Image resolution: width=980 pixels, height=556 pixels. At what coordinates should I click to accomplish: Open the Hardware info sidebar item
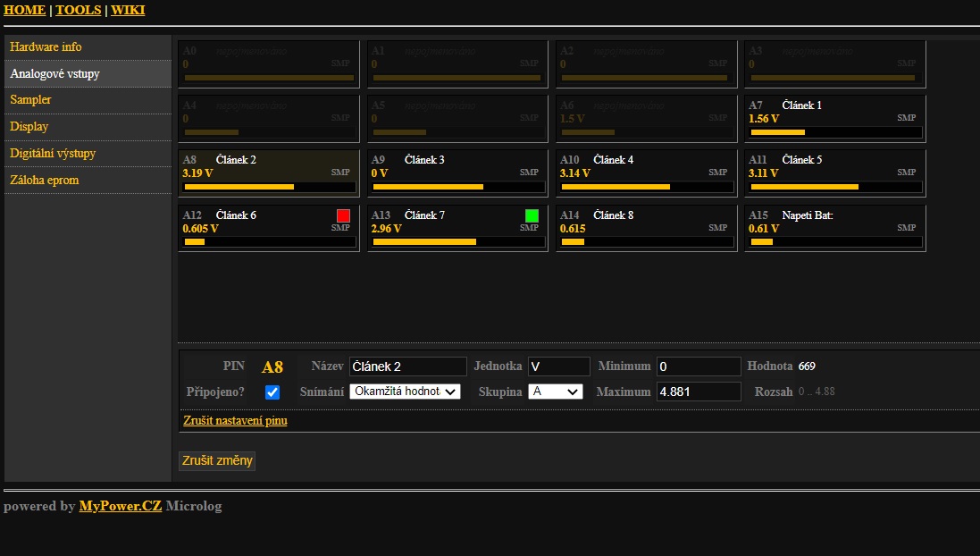point(46,46)
